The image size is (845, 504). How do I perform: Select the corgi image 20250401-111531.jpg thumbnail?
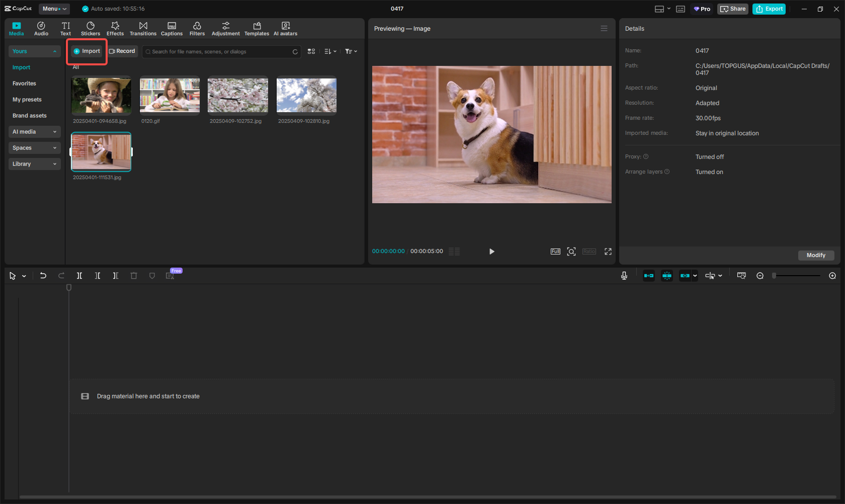101,151
